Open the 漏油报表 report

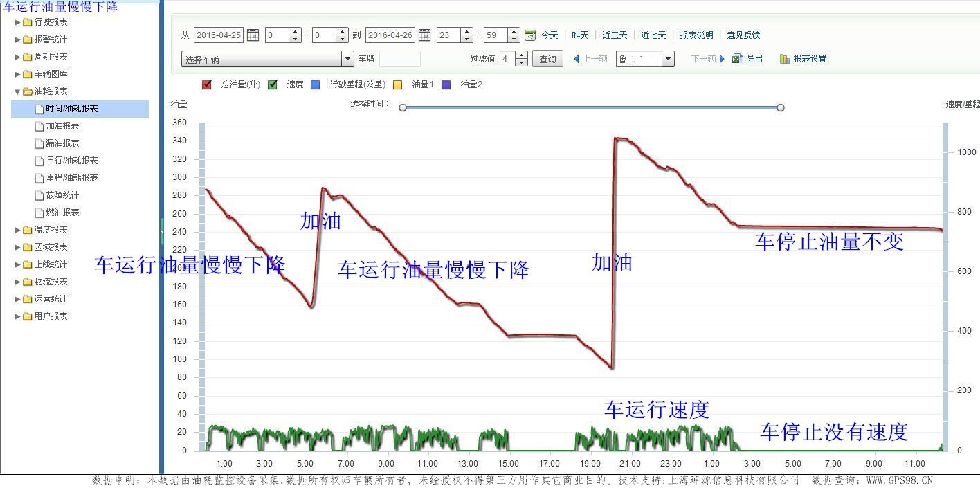click(62, 143)
